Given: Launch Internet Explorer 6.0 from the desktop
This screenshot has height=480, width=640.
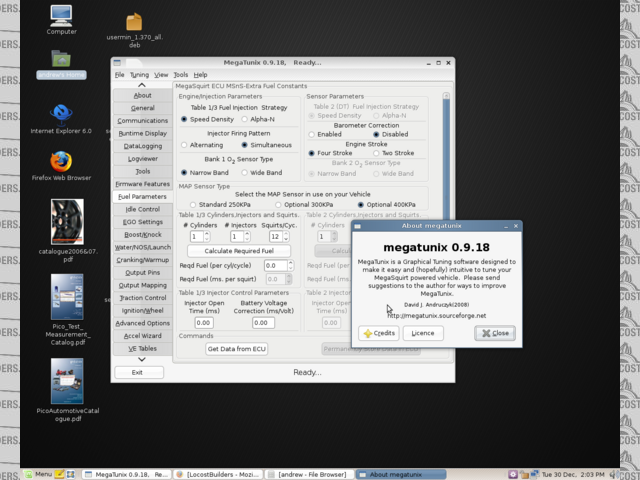Looking at the screenshot, I should click(x=61, y=113).
